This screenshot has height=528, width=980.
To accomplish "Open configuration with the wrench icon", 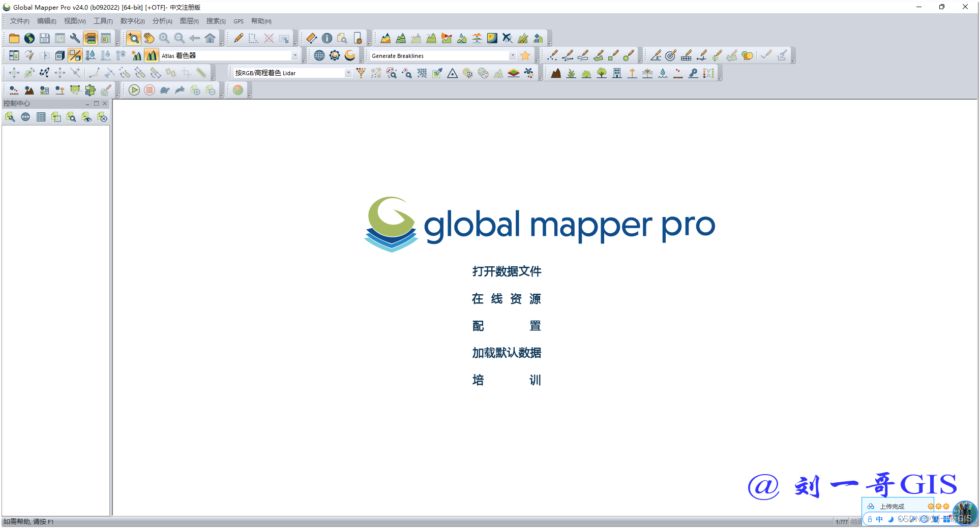I will click(x=75, y=38).
